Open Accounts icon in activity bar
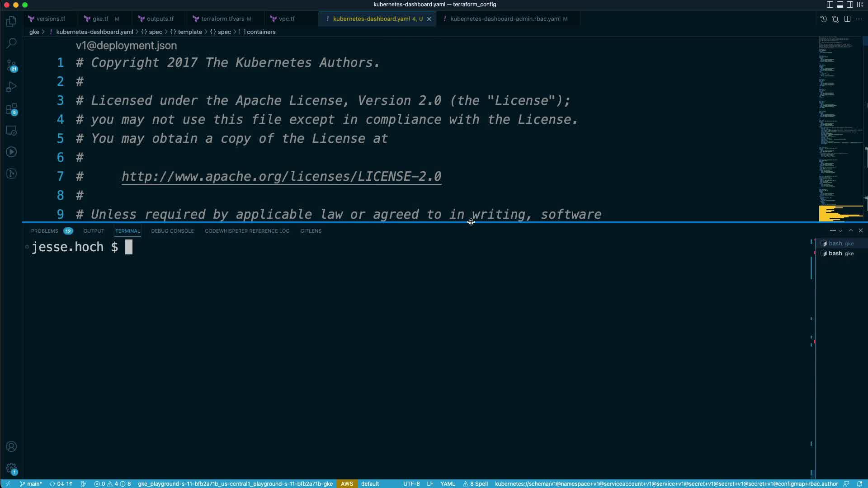The height and width of the screenshot is (488, 868). 11,447
